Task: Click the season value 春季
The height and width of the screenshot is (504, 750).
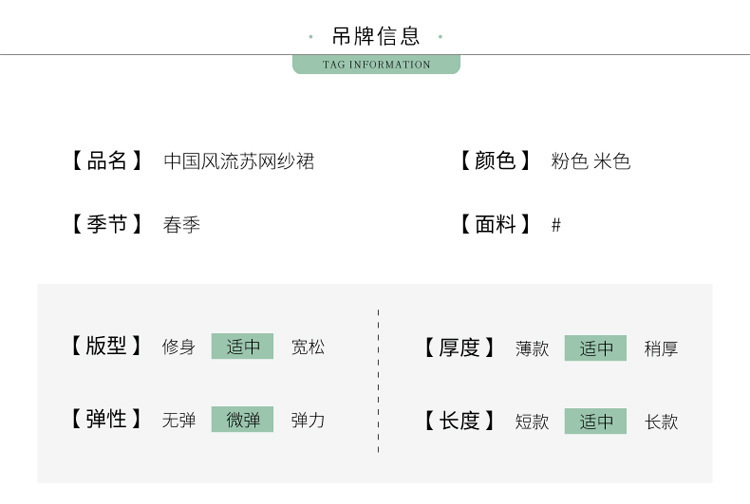Action: point(182,225)
